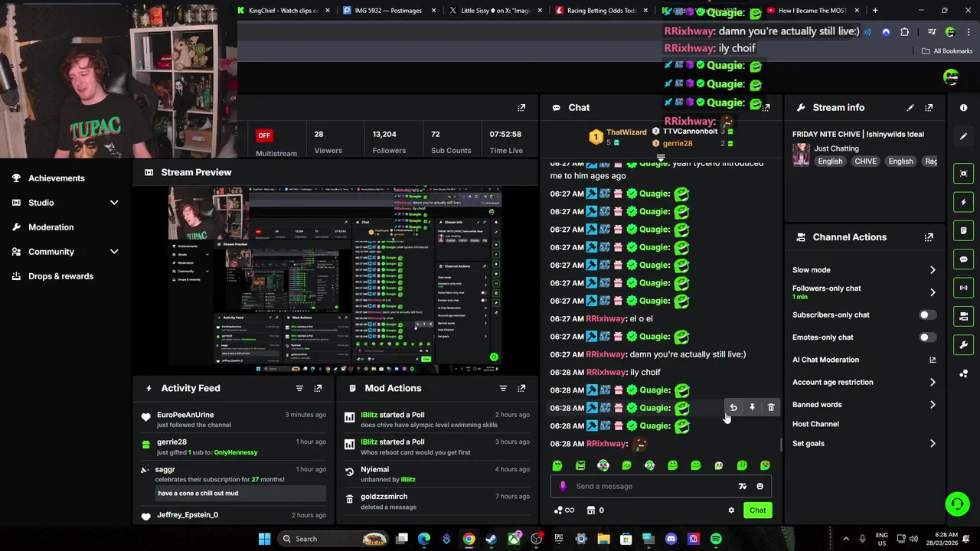Switch to Racing Betting Odds tab

(601, 11)
